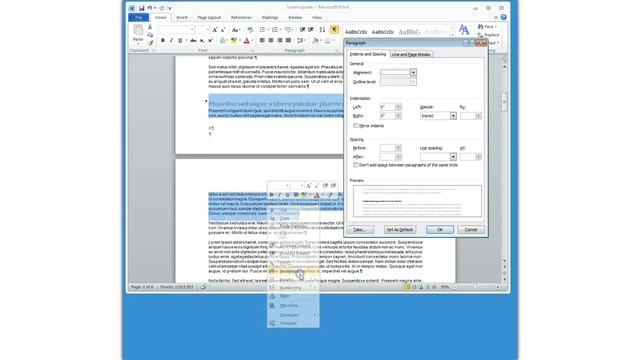
Task: Activate the Format Painter brush icon
Action: pyautogui.click(x=150, y=42)
